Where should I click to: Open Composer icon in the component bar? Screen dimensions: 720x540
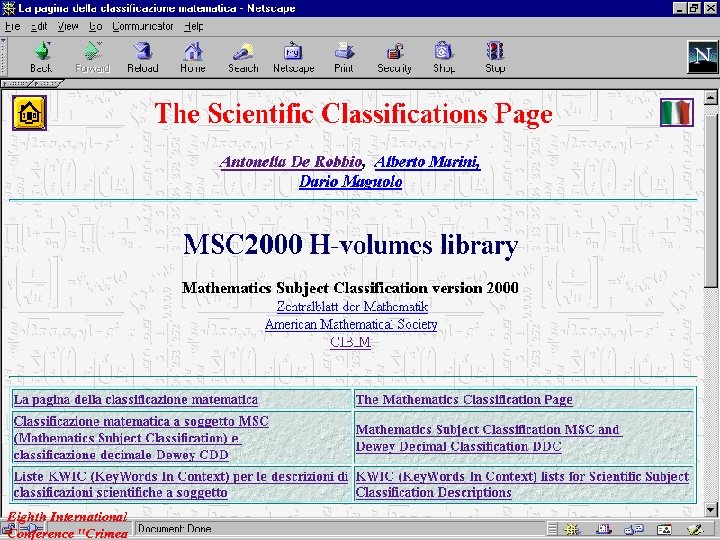696,529
